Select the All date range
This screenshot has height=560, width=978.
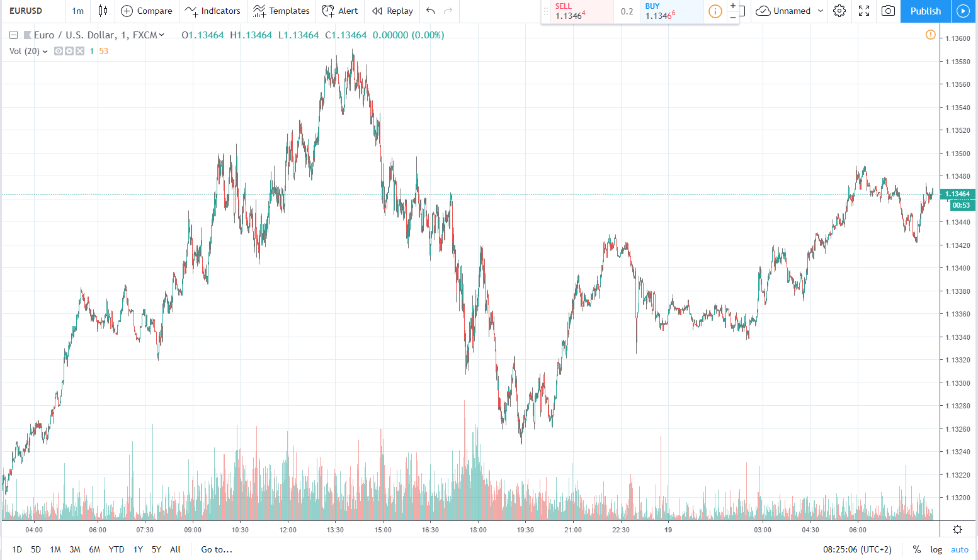pyautogui.click(x=175, y=549)
